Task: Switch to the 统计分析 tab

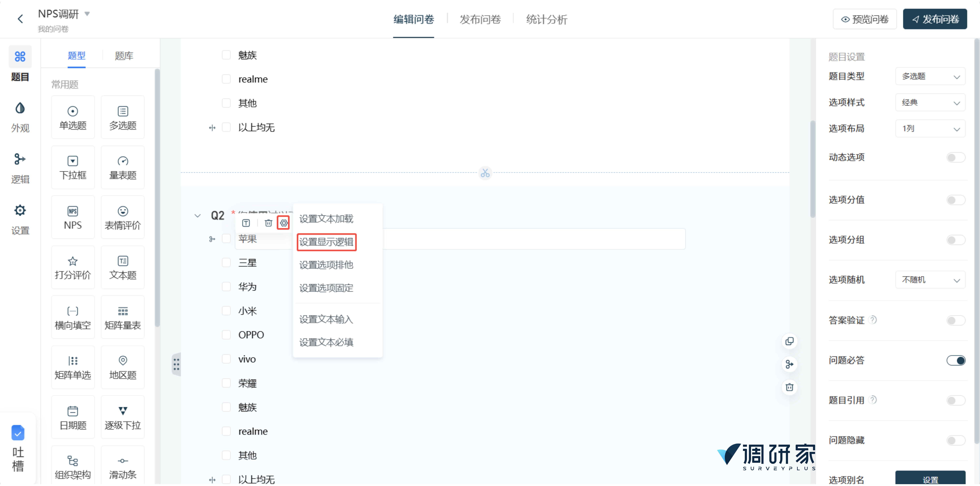Action: click(546, 19)
